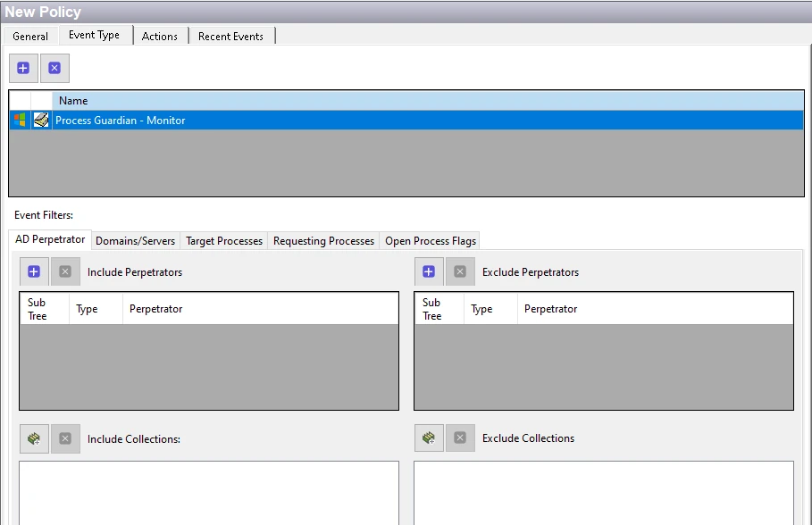Screen dimensions: 812x525
Task: Open the Recent Events tab
Action: pos(231,37)
